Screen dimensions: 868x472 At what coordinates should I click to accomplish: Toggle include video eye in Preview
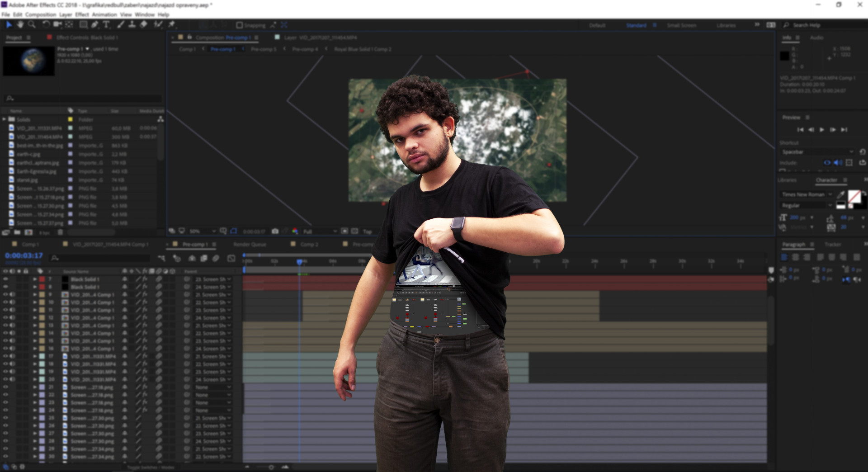[827, 163]
